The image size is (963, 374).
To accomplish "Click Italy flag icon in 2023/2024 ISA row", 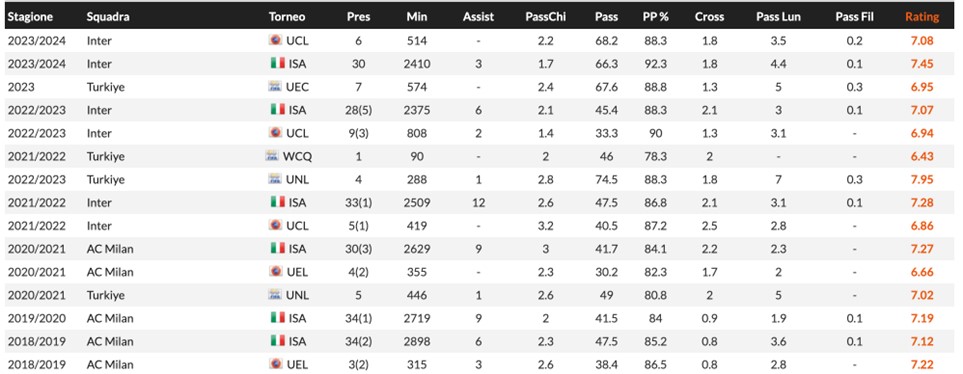I will (277, 63).
